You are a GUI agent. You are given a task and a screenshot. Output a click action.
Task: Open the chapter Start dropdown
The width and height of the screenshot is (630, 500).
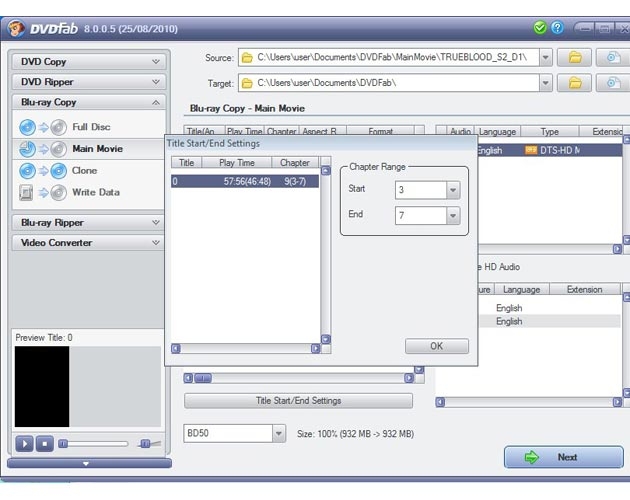tap(453, 190)
